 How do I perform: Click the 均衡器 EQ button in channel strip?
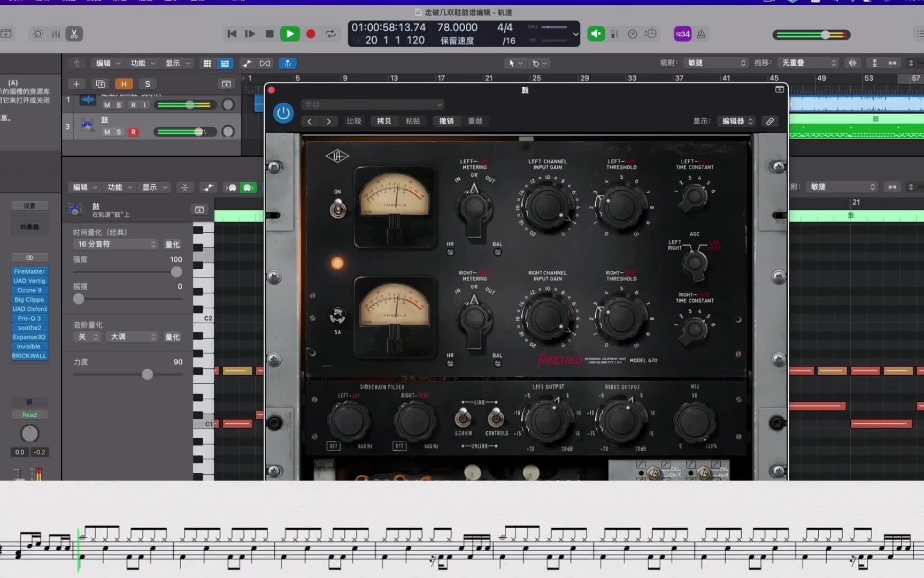tap(29, 227)
